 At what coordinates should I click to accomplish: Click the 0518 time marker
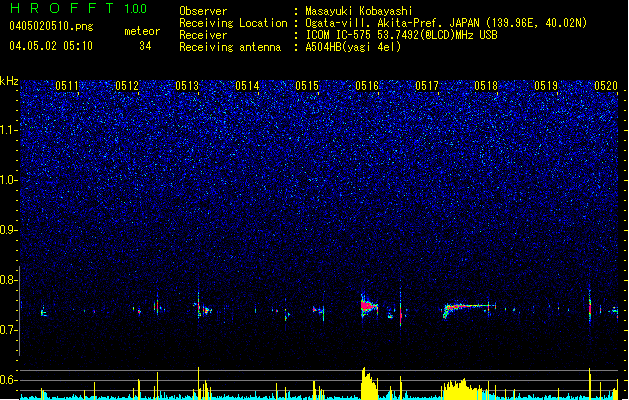click(x=486, y=86)
